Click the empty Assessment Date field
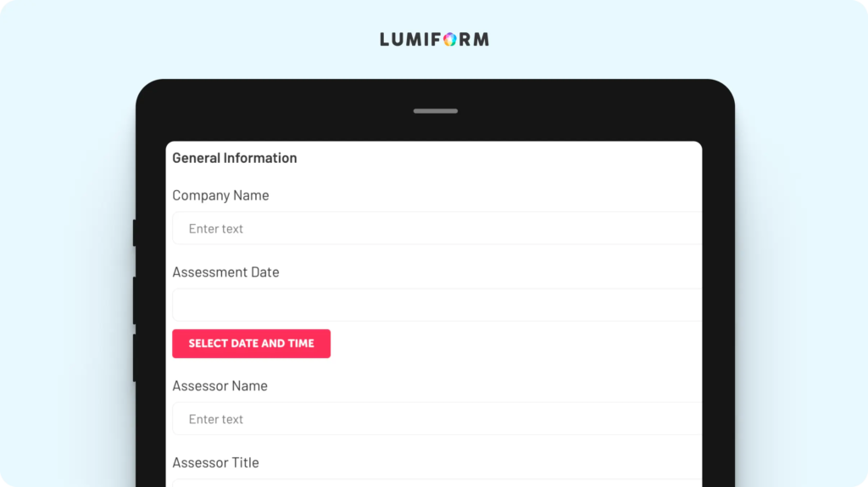Screen dimensions: 868x487 click(437, 305)
